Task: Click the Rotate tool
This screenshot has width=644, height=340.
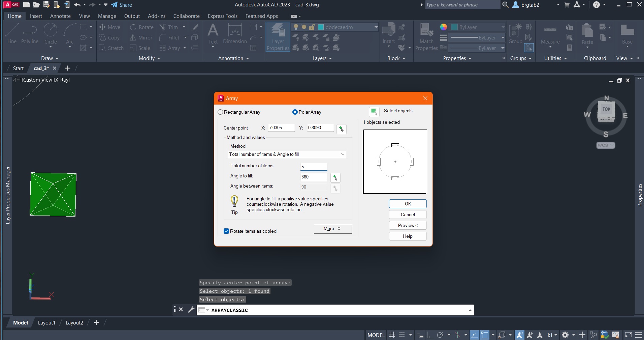Action: 142,27
